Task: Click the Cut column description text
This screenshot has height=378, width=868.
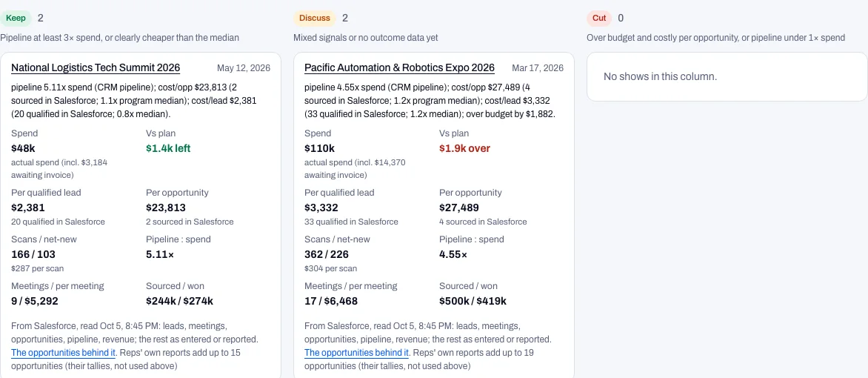Action: pos(715,38)
